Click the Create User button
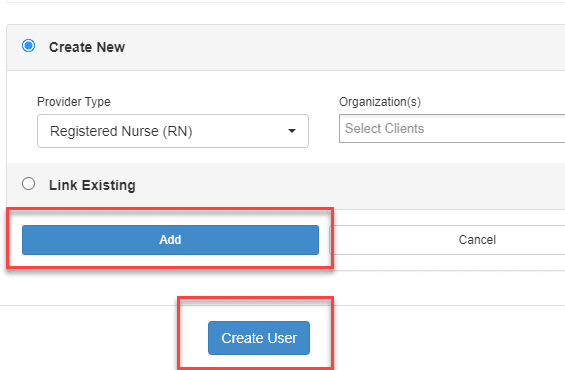 pyautogui.click(x=259, y=338)
